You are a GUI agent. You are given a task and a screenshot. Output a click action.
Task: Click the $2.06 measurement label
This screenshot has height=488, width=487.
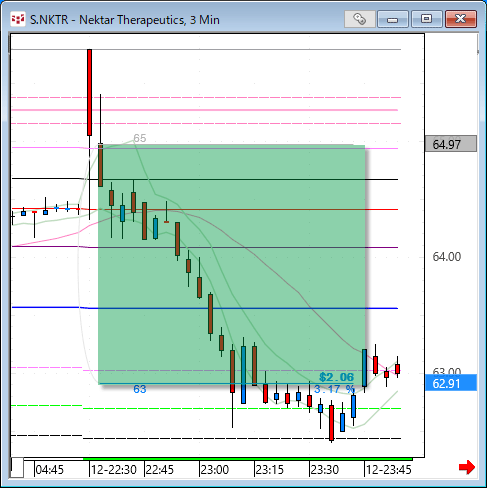click(x=336, y=377)
